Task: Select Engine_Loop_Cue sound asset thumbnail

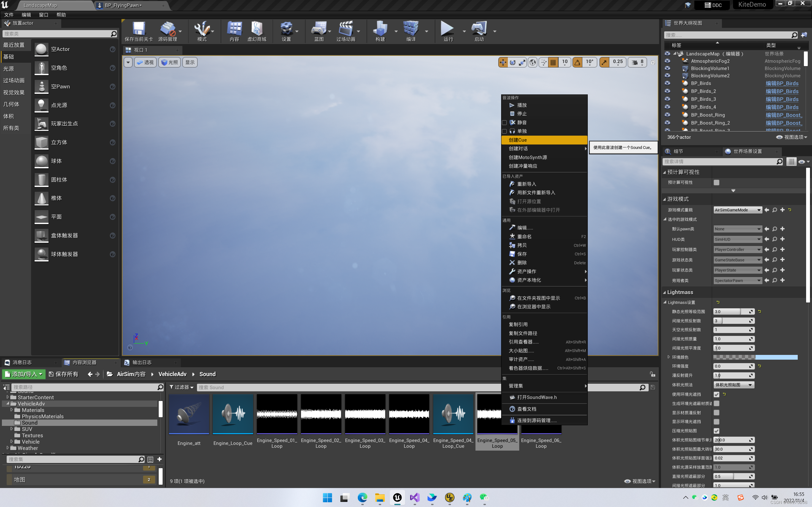Action: click(x=233, y=415)
